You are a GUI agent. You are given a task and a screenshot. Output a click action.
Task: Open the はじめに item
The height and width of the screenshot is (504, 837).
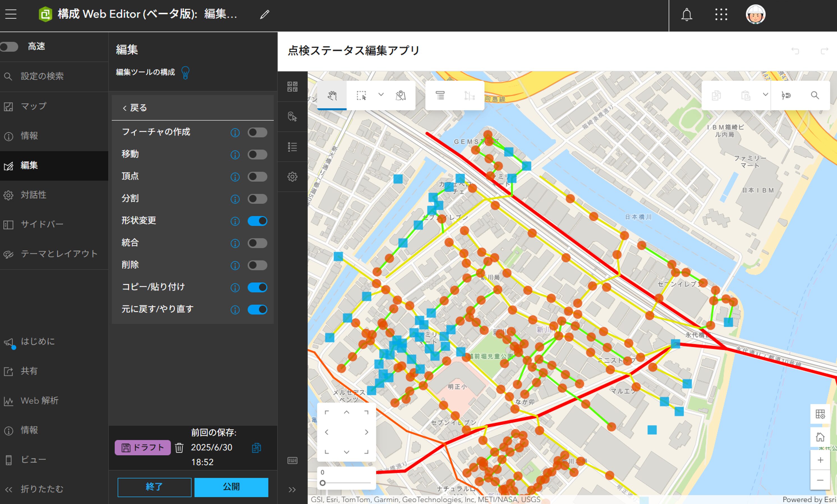54,342
